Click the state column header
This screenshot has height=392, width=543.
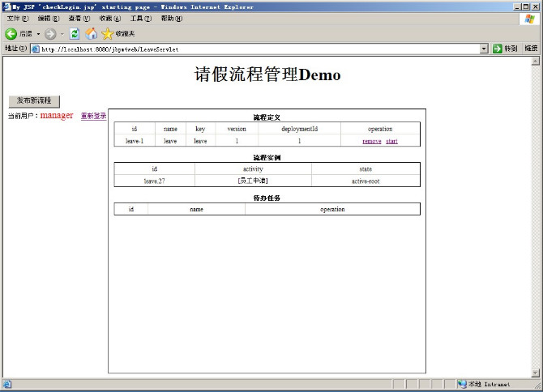pyautogui.click(x=366, y=168)
